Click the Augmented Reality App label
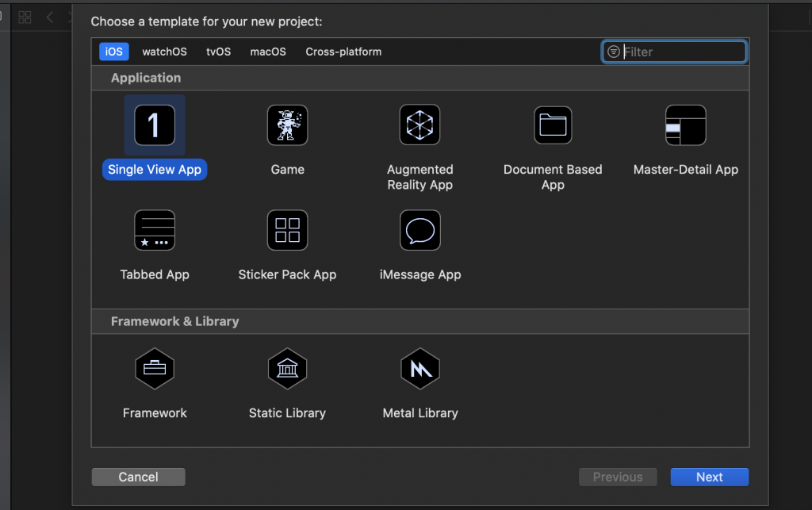 (x=420, y=177)
